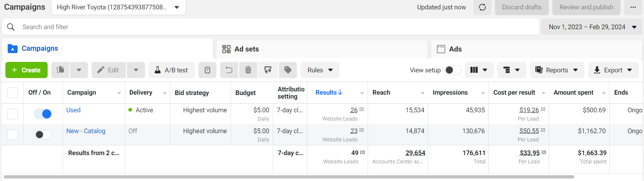This screenshot has height=181, width=644.
Task: Turn off the Used campaign toggle
Action: click(43, 114)
